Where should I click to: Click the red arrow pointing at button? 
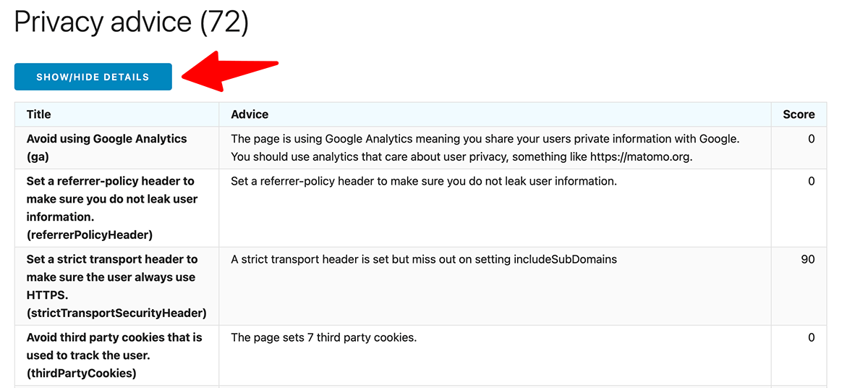click(x=230, y=71)
